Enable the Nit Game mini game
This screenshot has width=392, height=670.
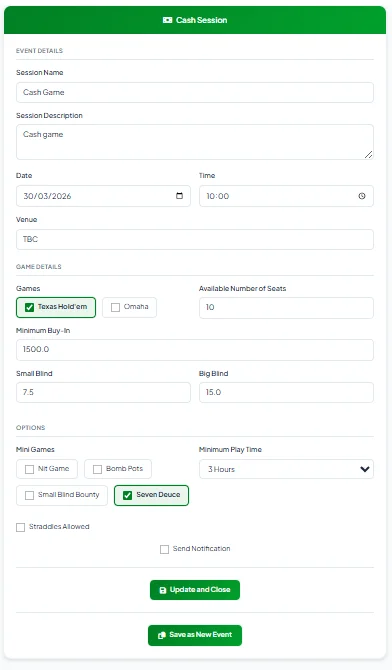(x=29, y=469)
